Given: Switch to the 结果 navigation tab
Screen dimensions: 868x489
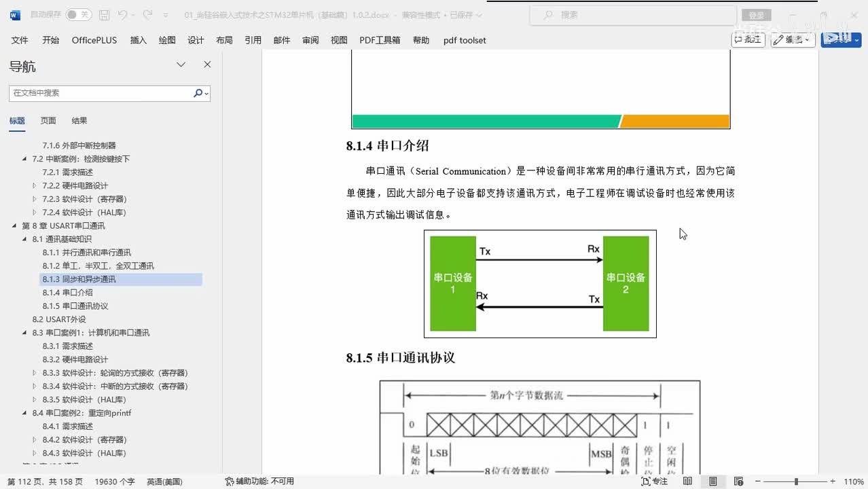Looking at the screenshot, I should 79,121.
